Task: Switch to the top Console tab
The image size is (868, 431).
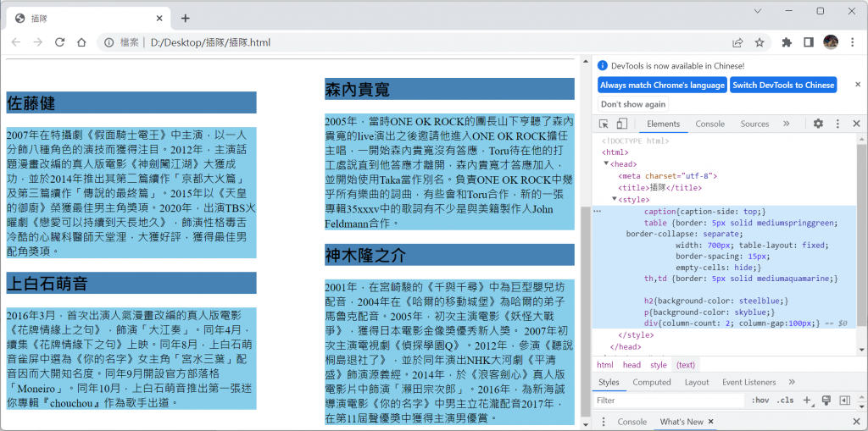Action: (x=710, y=124)
